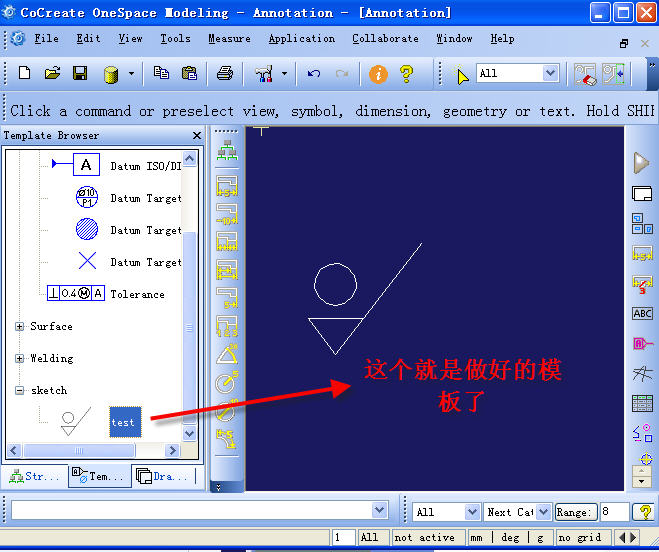Select the hatched circle Datum Target template
Image resolution: width=659 pixels, height=552 pixels.
pos(87,229)
